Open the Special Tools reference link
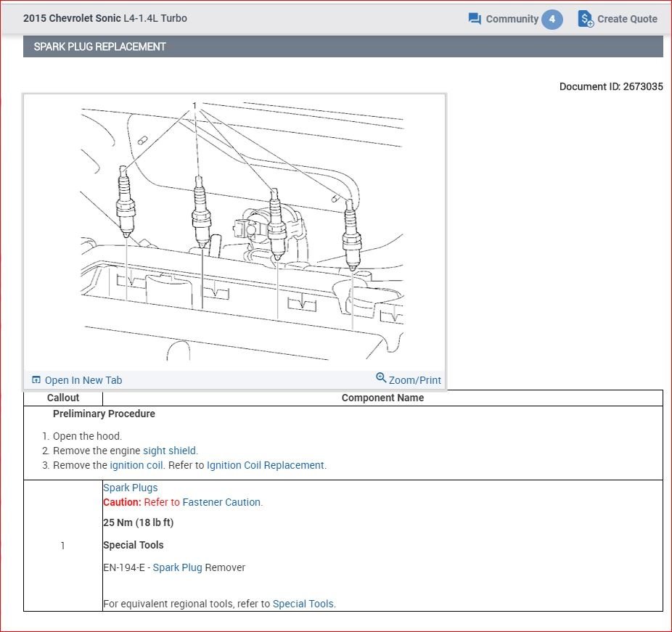 [303, 604]
